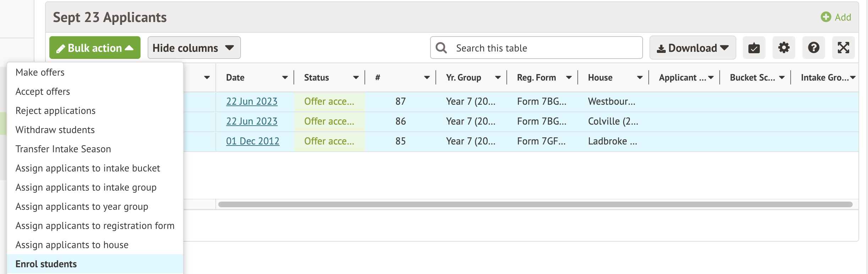Choose Assign applicants to house
This screenshot has height=274, width=868.
point(72,245)
